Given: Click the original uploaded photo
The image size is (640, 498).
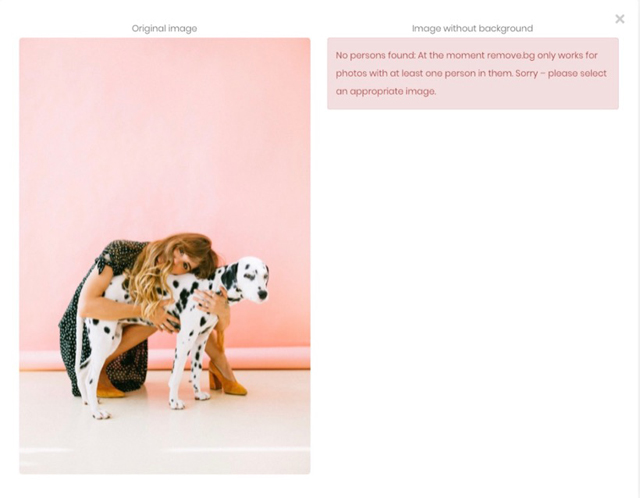Looking at the screenshot, I should tap(164, 256).
